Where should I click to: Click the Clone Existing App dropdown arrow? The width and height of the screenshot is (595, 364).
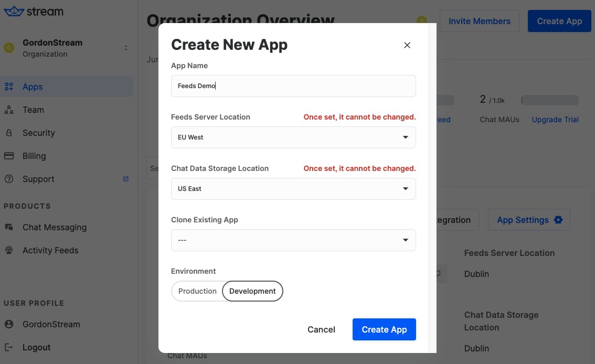pyautogui.click(x=405, y=240)
